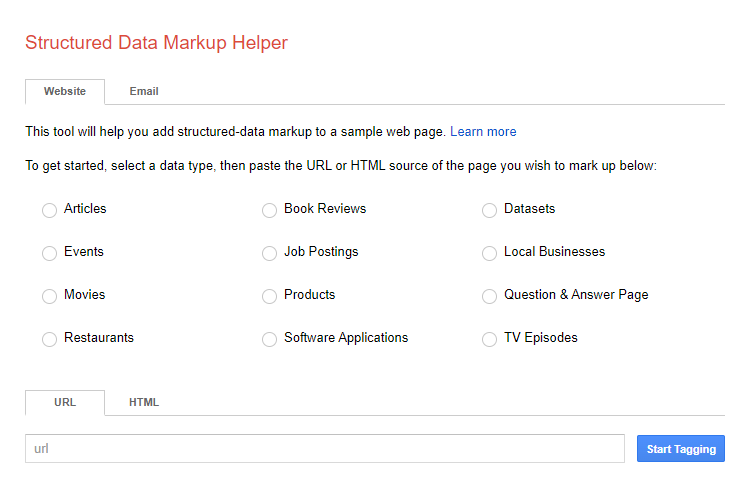Image resolution: width=751 pixels, height=500 pixels.
Task: Click the Structured Data Markup Helper title
Action: 156,43
